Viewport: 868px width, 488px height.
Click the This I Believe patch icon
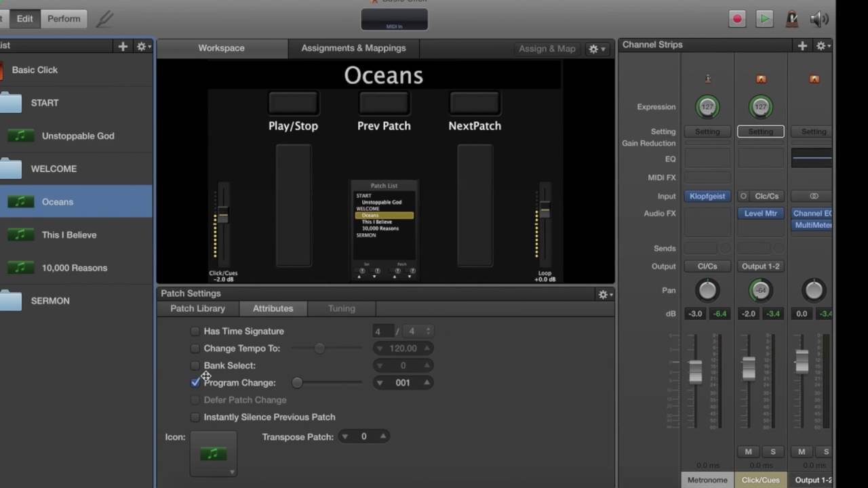tap(20, 235)
